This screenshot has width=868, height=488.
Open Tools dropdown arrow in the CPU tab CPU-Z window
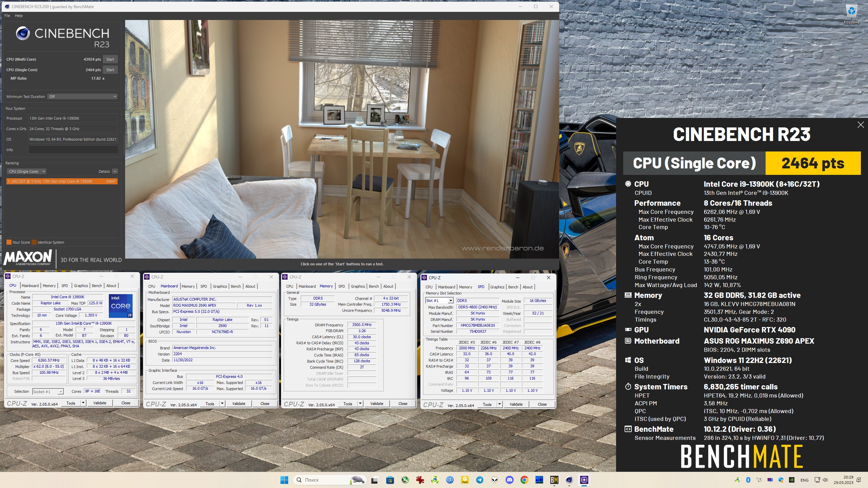(x=83, y=403)
